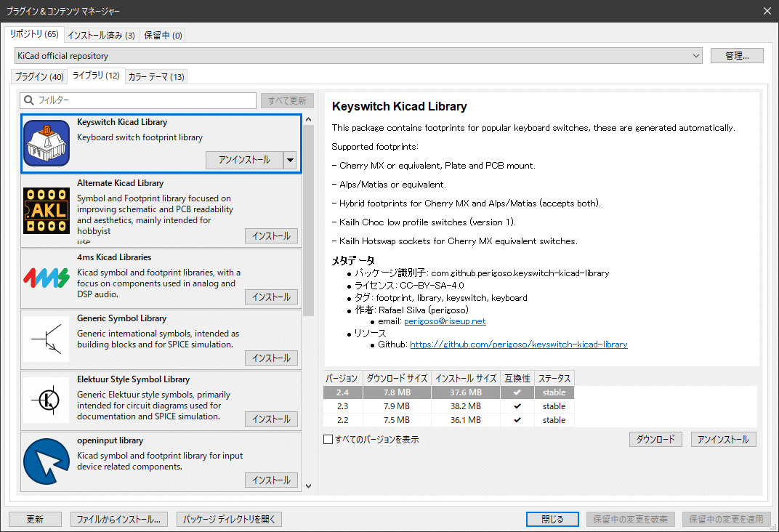Click the Alternate Kicad Library AKL icon
The height and width of the screenshot is (532, 779).
[x=47, y=211]
